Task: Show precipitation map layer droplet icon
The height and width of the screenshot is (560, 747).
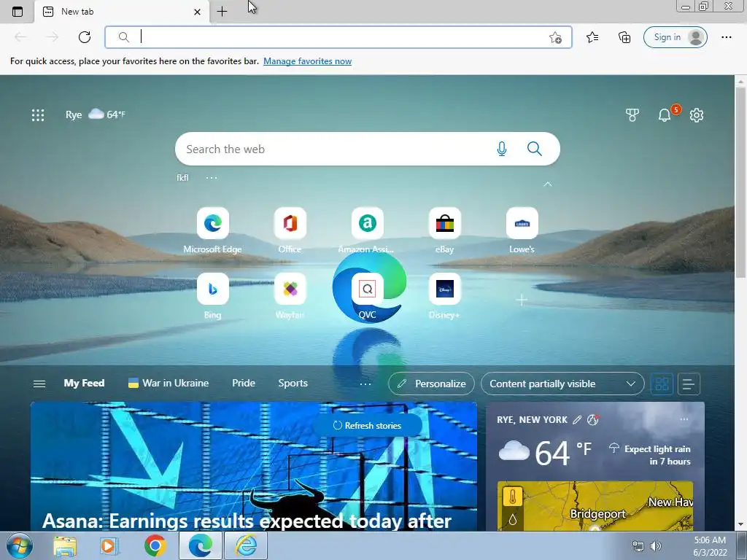Action: click(x=513, y=519)
